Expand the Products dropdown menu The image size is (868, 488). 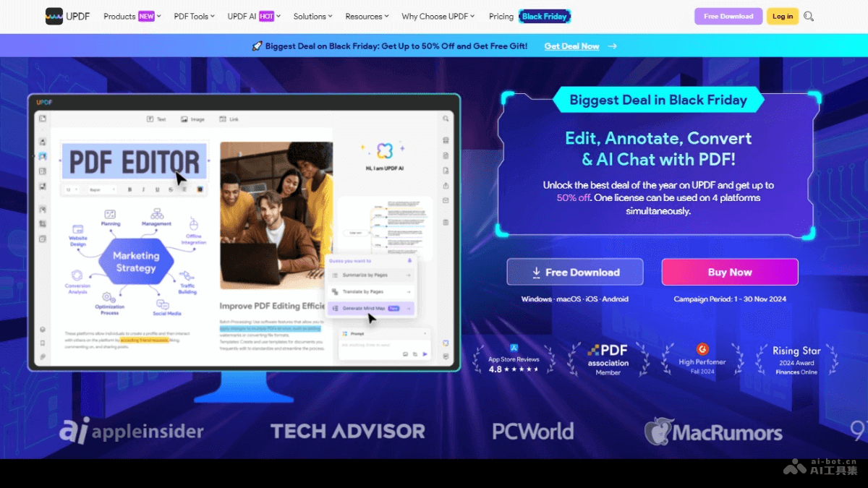point(132,16)
